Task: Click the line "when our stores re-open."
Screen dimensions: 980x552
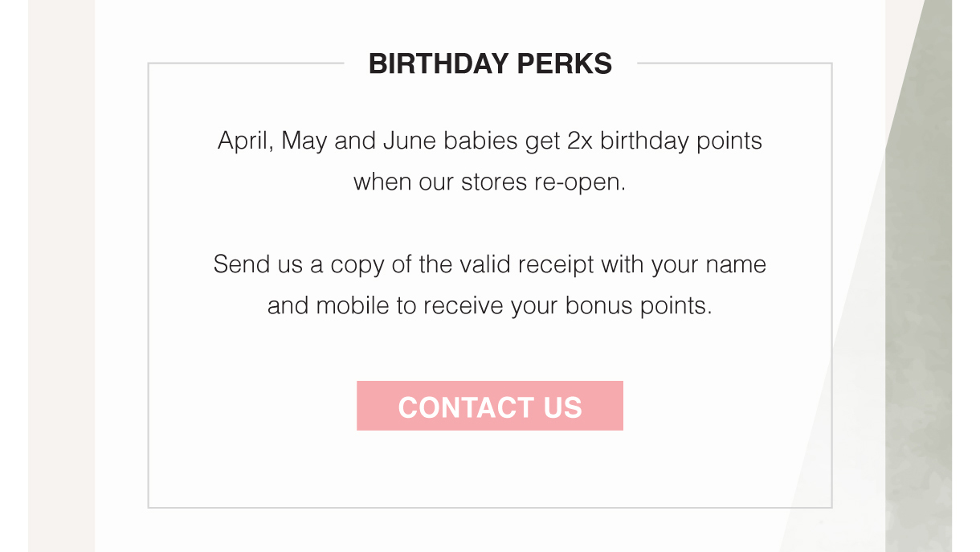Action: point(489,182)
